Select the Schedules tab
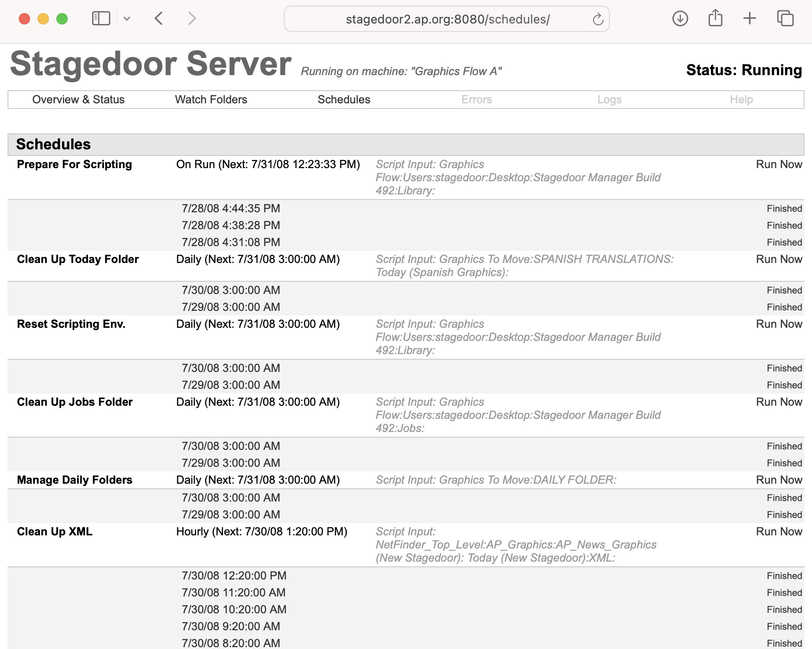Screen dimensions: 812x649 tap(344, 100)
